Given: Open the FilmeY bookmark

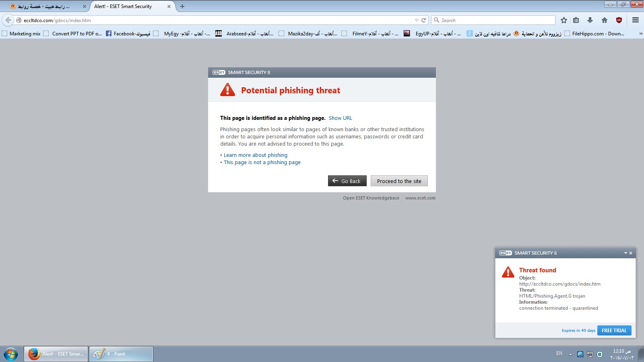Looking at the screenshot, I should click(x=370, y=34).
